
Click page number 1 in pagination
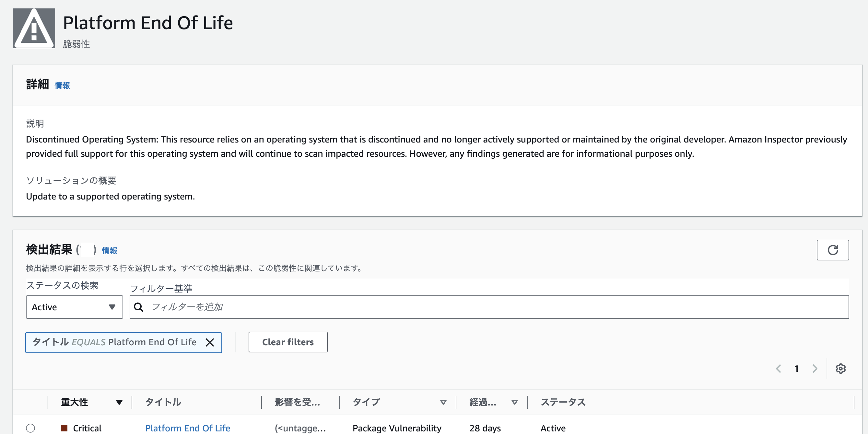pos(797,369)
